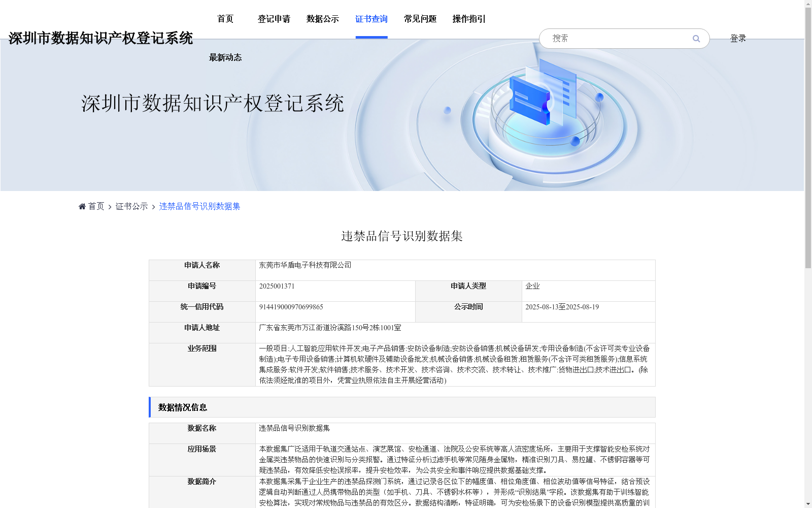Screen dimensions: 812x508
Task: Click the 申请人地址 label cell
Action: coord(202,333)
